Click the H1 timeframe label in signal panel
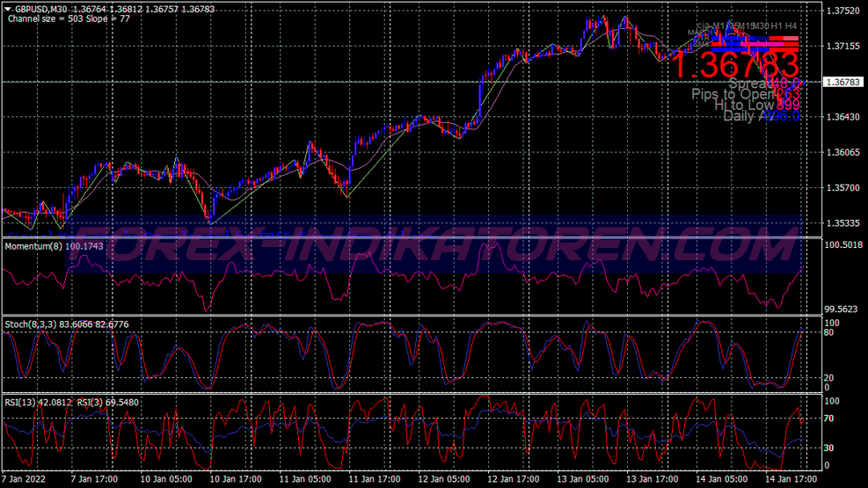The image size is (868, 488). point(777,26)
